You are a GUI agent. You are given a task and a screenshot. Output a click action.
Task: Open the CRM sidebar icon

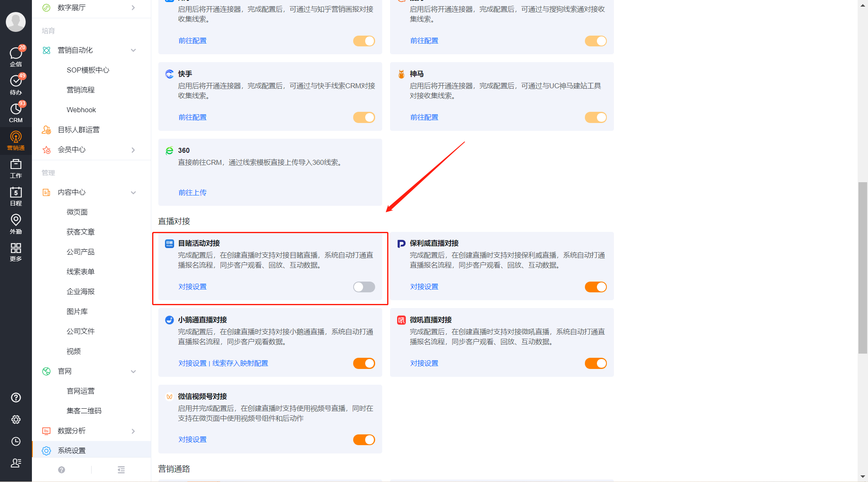pyautogui.click(x=16, y=112)
